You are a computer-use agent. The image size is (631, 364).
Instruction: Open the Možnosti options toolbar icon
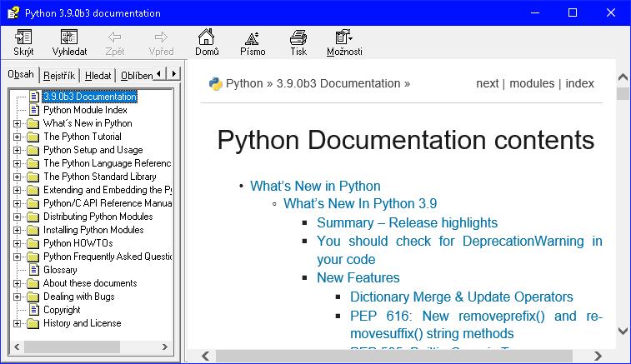[x=343, y=37]
